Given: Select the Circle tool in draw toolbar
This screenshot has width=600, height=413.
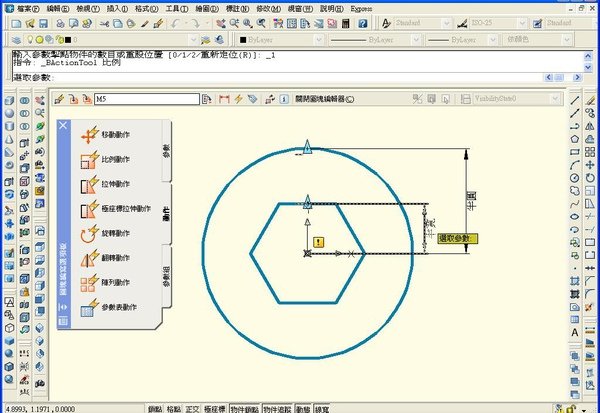Looking at the screenshot, I should (x=574, y=178).
